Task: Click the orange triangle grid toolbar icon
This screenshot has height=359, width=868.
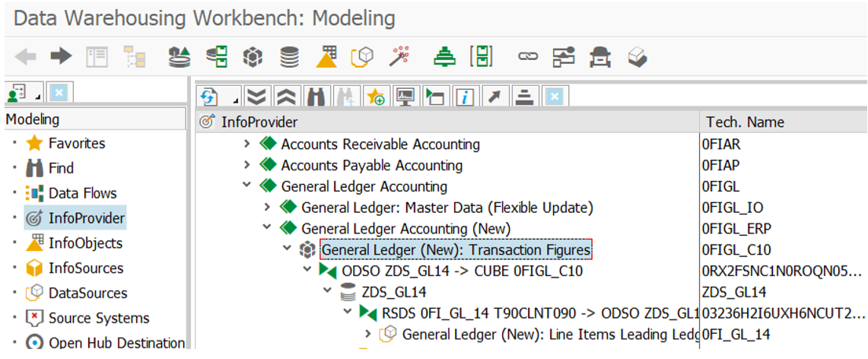Action: pos(326,56)
